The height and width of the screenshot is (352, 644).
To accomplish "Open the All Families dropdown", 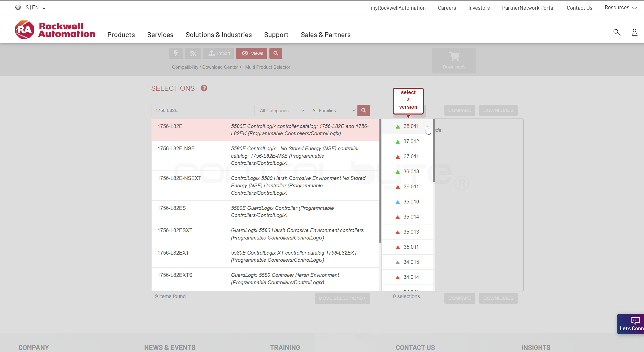I will tap(332, 110).
